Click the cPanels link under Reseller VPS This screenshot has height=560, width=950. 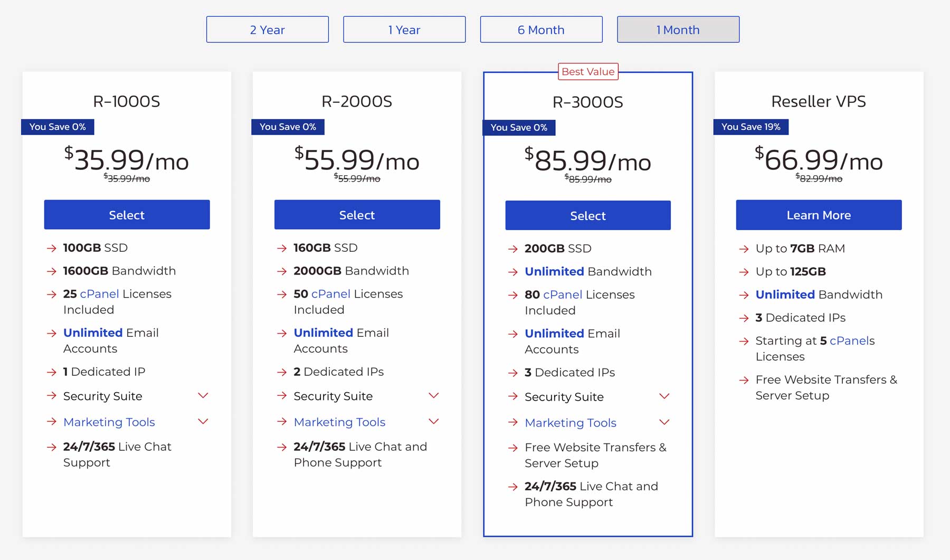point(850,340)
